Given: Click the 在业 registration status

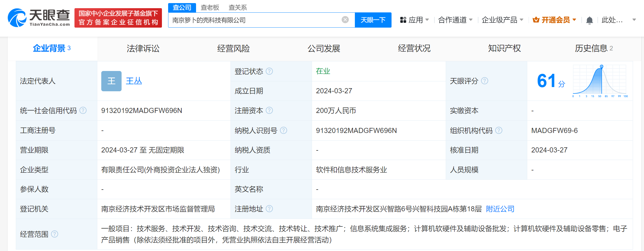Looking at the screenshot, I should (323, 71).
